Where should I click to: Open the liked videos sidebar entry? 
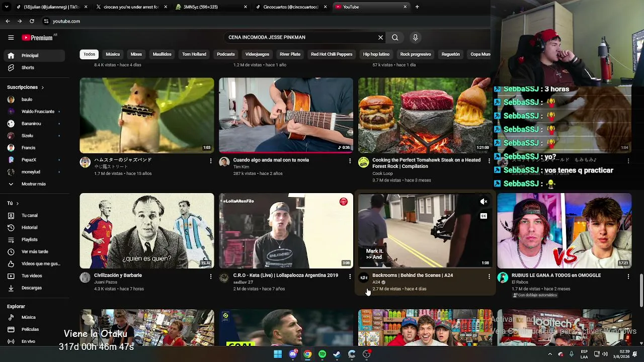[34, 263]
